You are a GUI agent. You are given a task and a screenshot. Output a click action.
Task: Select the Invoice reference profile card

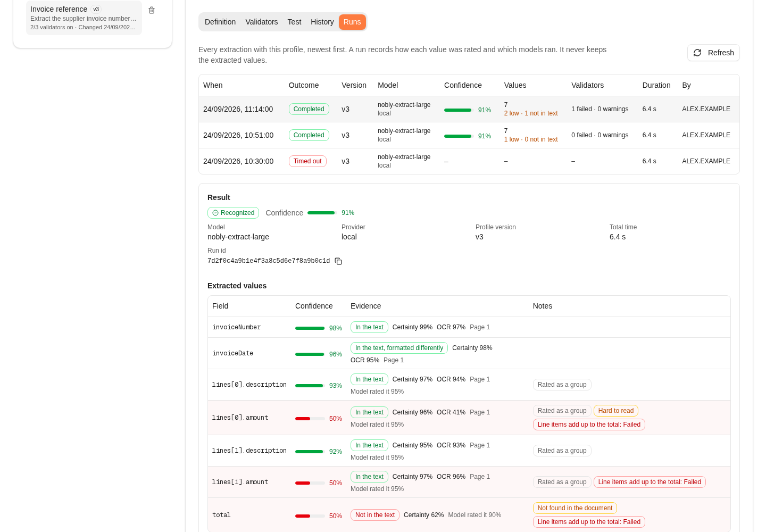point(84,18)
